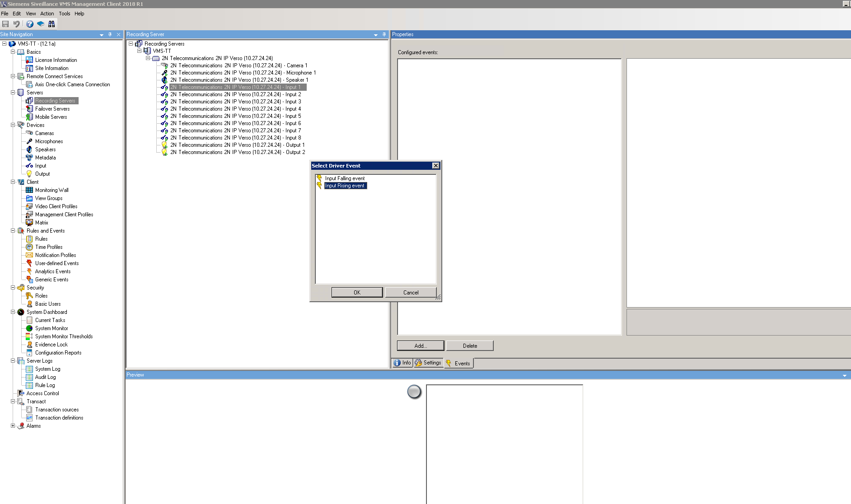Screen dimensions: 851x504
Task: Click the Output lightbulb icon in Site Navigation
Action: [x=29, y=174]
